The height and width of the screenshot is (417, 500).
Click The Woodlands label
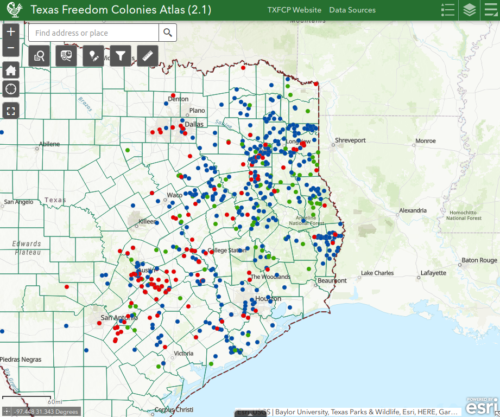[x=270, y=277]
